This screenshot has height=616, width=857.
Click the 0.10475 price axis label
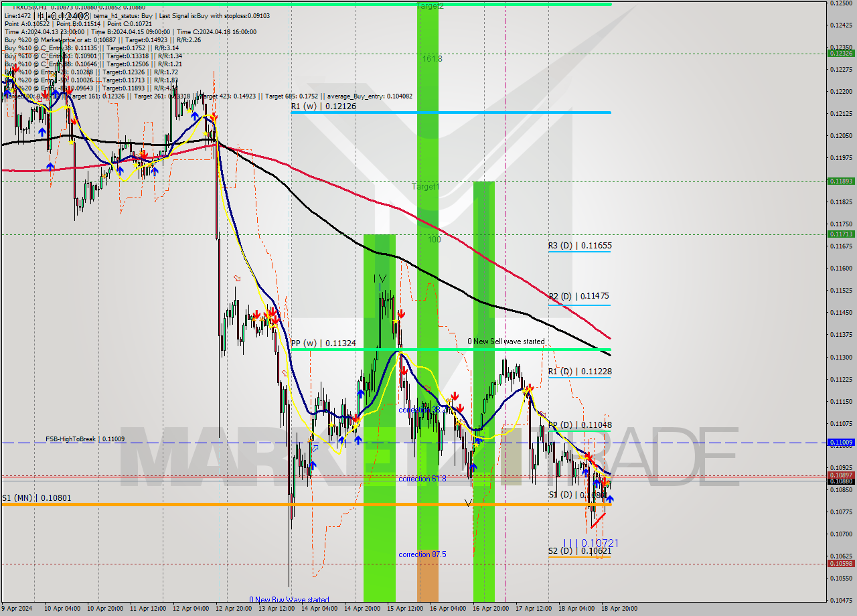841,600
